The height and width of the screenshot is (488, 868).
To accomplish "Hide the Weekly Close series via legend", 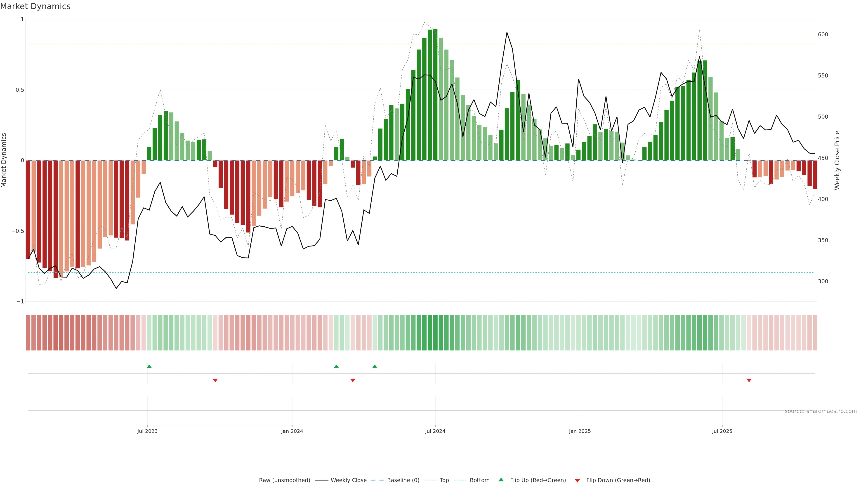I will 348,480.
